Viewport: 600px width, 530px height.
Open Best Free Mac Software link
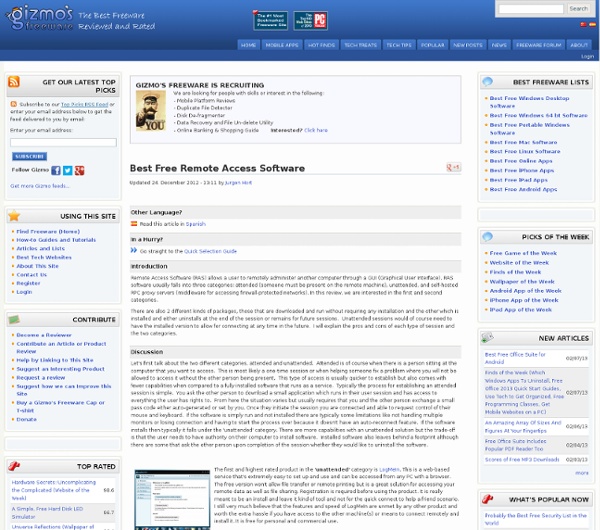pos(523,142)
